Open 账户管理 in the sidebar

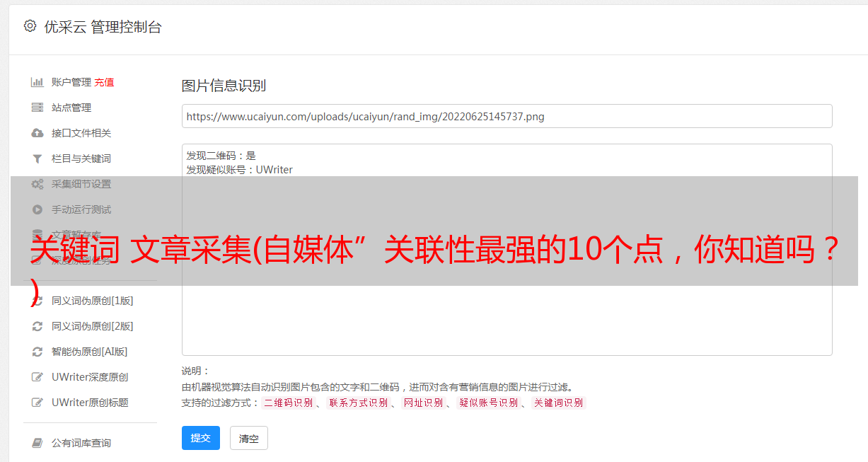(71, 82)
